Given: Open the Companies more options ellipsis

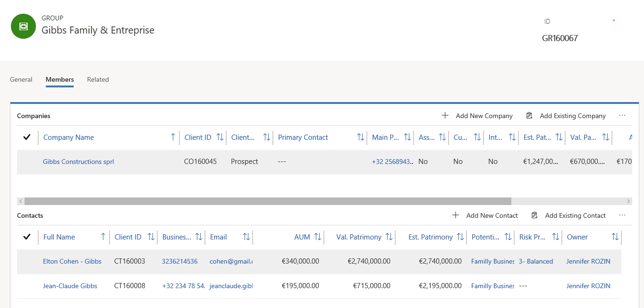Looking at the screenshot, I should [622, 115].
